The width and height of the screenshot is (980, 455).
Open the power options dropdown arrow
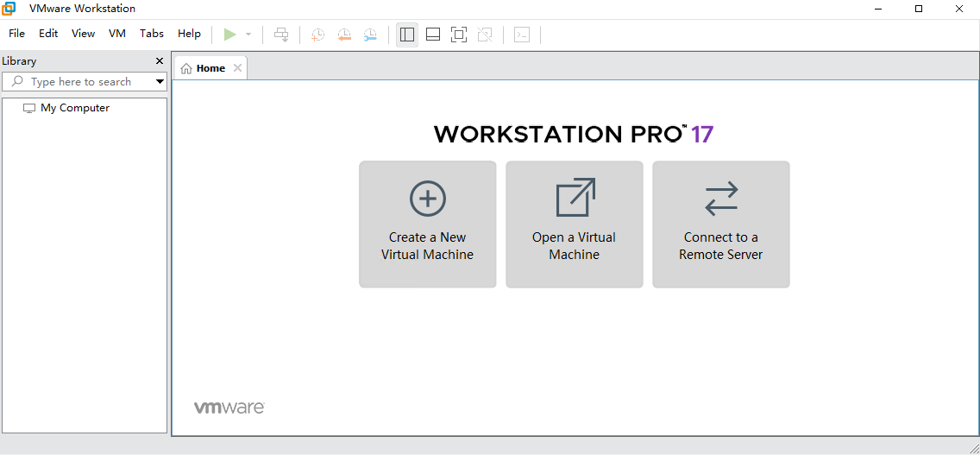248,35
